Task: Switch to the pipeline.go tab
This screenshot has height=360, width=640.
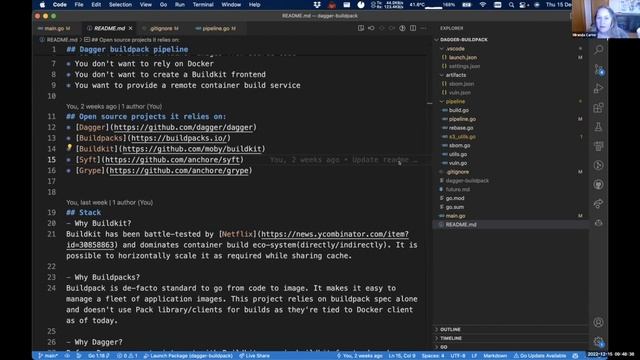Action: click(x=216, y=28)
